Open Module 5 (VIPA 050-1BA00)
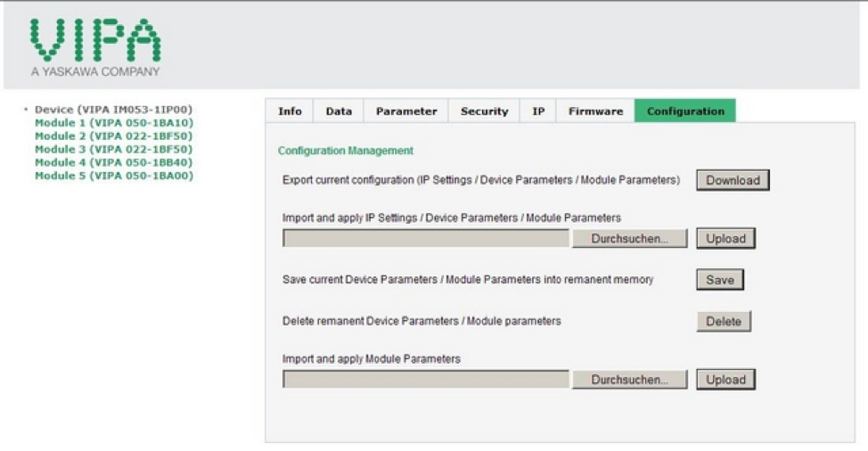868x451 pixels. pos(114,176)
